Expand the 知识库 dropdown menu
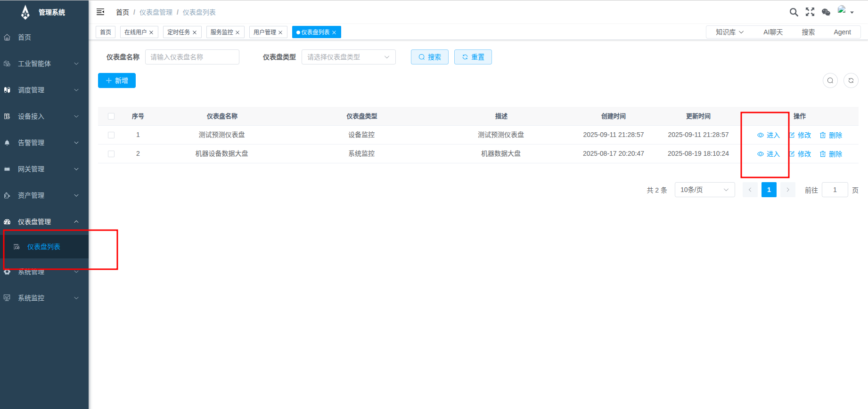The width and height of the screenshot is (868, 409). point(729,32)
